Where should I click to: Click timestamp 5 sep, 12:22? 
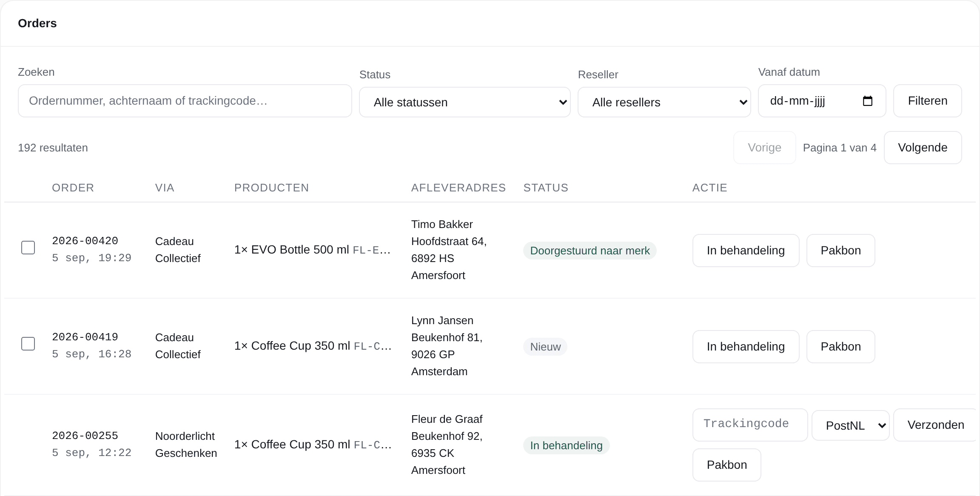[91, 453]
